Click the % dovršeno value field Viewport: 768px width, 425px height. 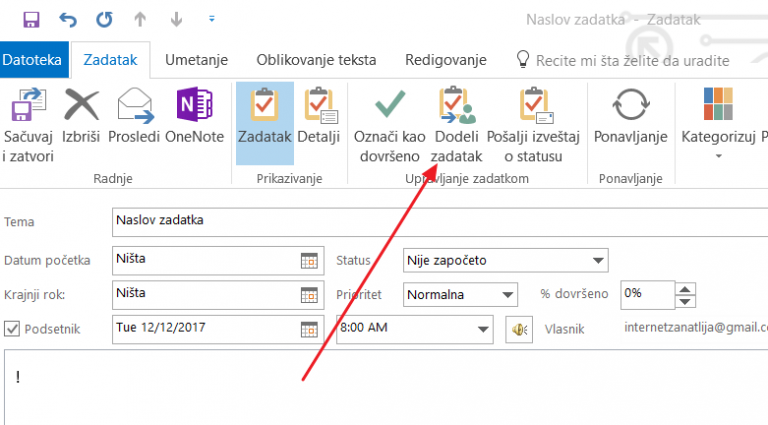[647, 295]
